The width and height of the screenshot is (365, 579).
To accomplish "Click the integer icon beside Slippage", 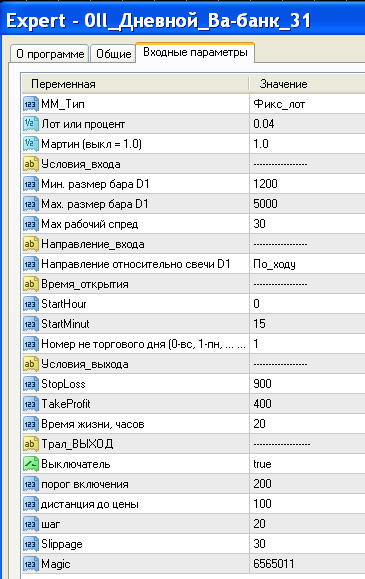I will pos(31,544).
